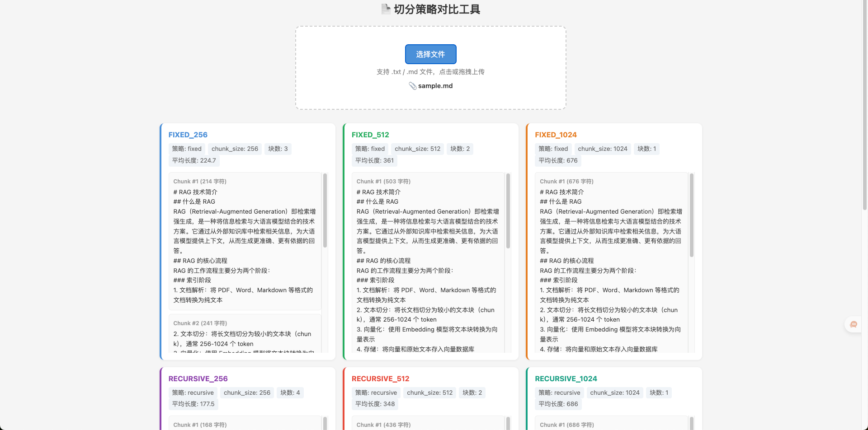Screen dimensions: 868x430
Task: Open the floating chat assistant icon
Action: [854, 324]
